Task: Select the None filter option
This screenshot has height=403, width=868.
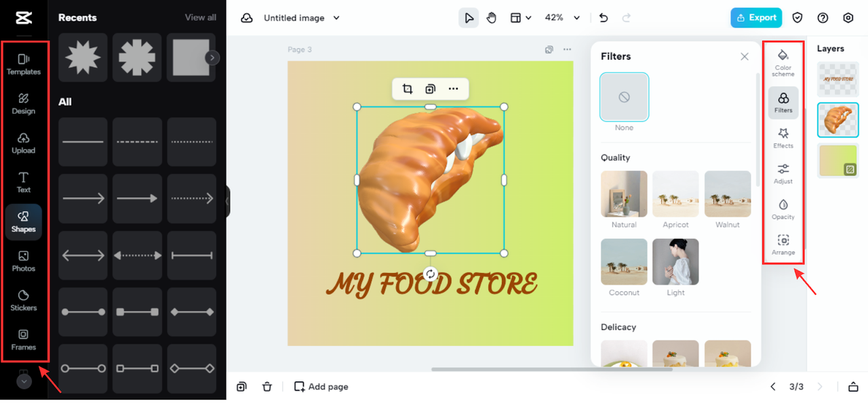Action: pos(624,97)
